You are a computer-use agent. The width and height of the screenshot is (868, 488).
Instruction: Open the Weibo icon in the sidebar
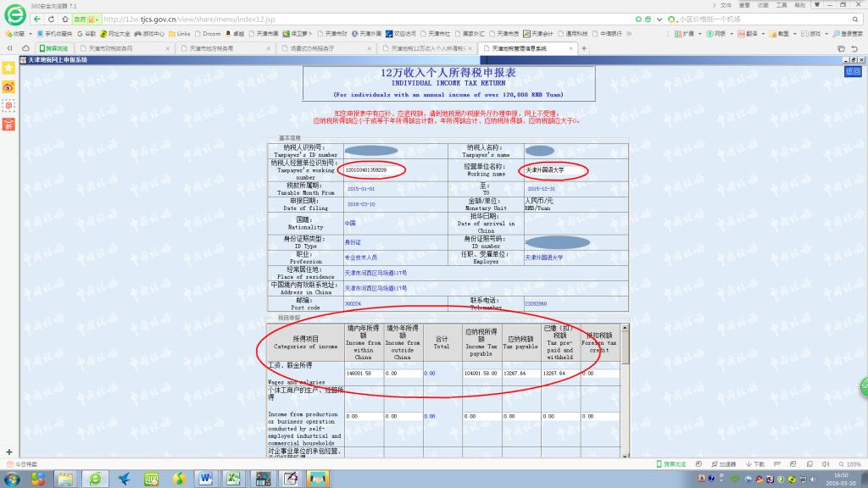pos(8,87)
